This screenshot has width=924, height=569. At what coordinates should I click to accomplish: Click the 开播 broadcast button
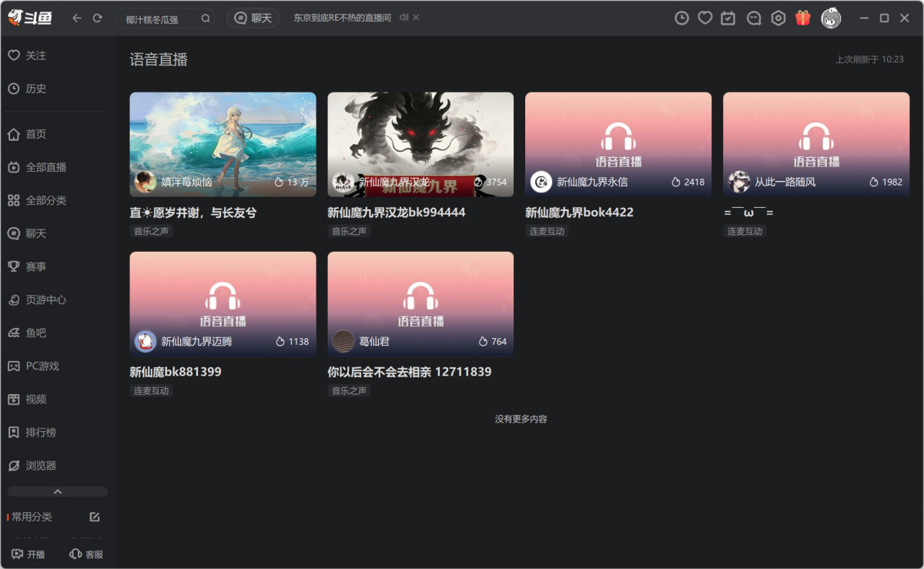pyautogui.click(x=28, y=554)
